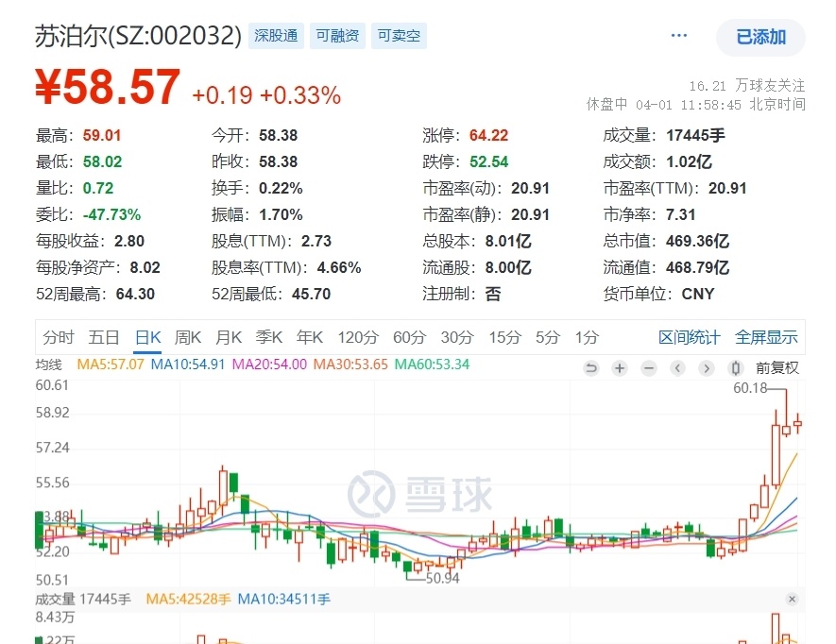Click the undo/reset chart icon
The height and width of the screenshot is (644, 836).
590,368
